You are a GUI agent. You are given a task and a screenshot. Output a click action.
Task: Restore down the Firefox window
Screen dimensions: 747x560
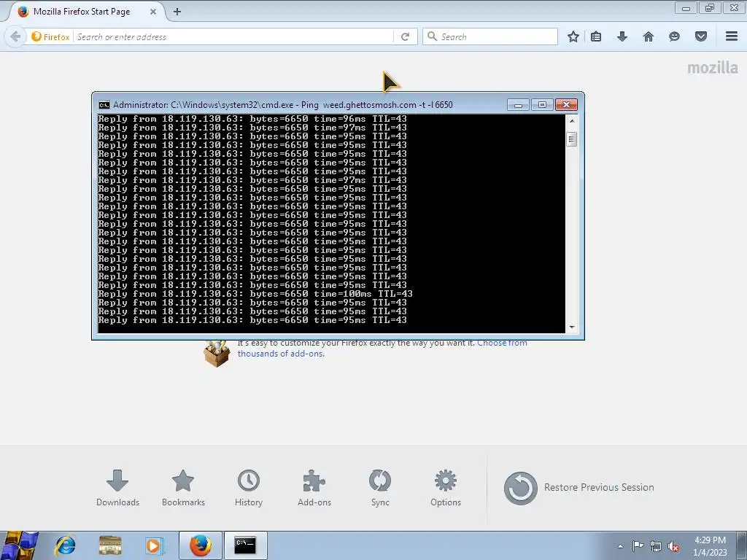710,7
